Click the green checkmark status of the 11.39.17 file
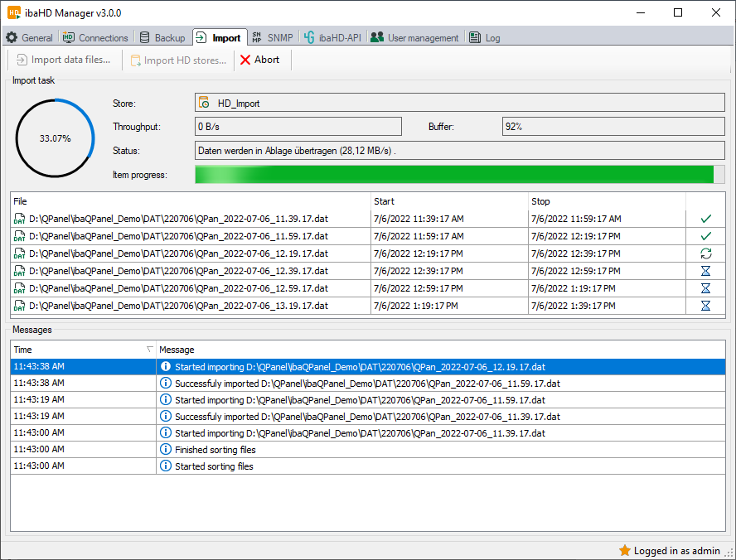The height and width of the screenshot is (560, 736). pyautogui.click(x=705, y=219)
